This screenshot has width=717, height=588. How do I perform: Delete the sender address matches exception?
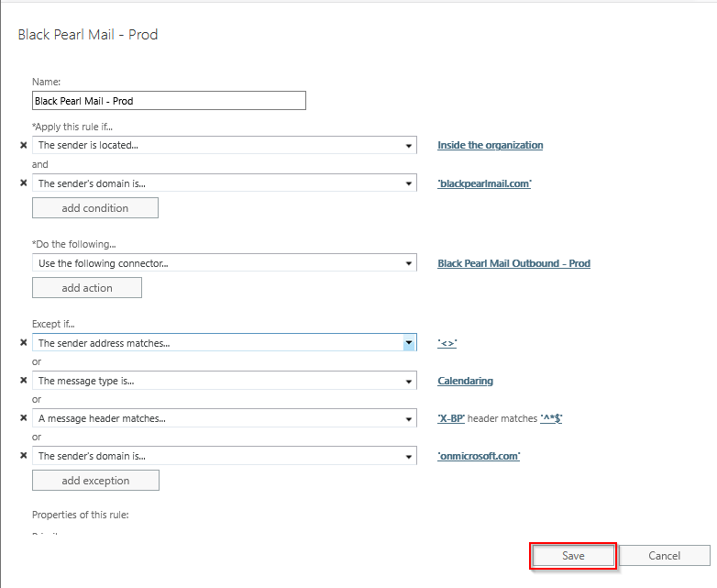coord(23,342)
